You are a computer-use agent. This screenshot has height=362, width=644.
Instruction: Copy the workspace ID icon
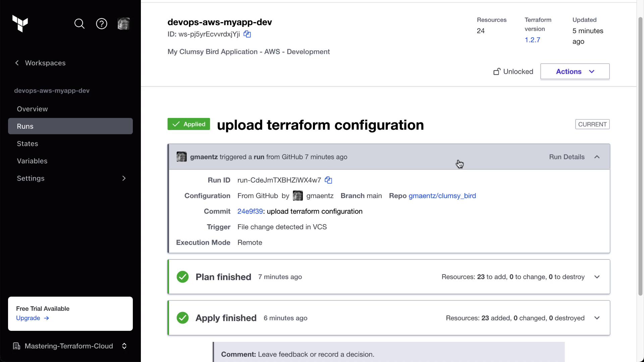click(247, 34)
